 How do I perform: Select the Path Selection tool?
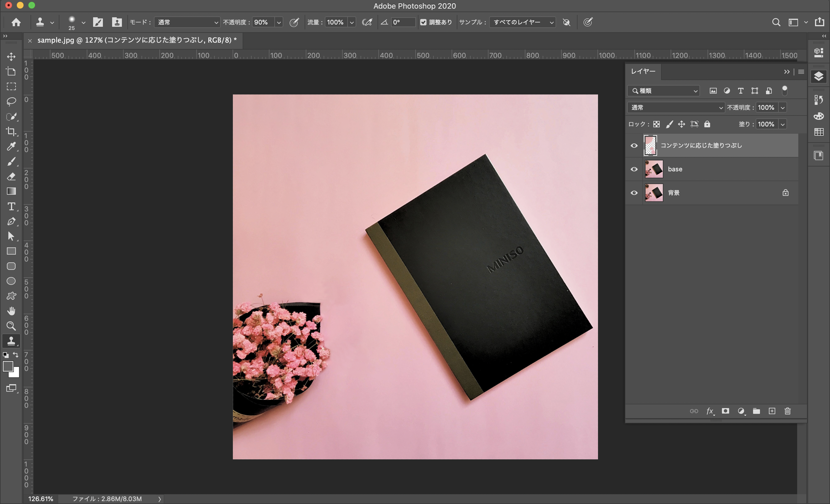pos(11,236)
